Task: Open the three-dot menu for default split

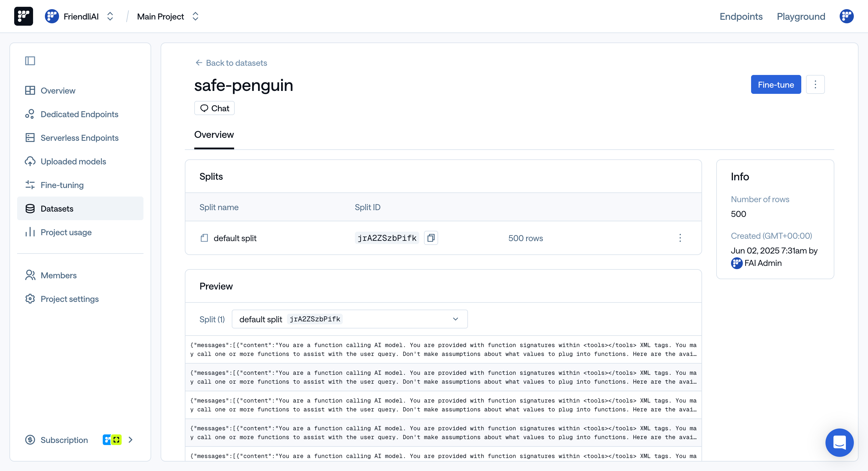Action: coord(680,238)
